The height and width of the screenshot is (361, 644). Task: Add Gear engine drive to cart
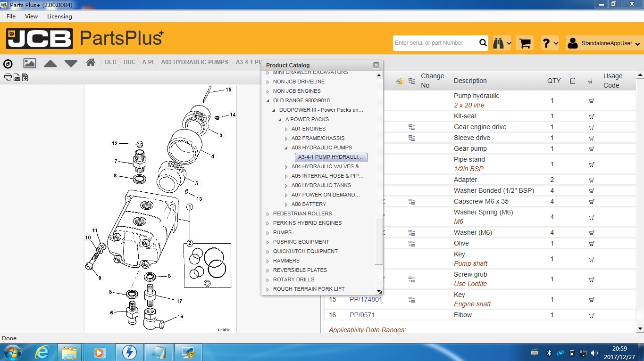(x=591, y=127)
